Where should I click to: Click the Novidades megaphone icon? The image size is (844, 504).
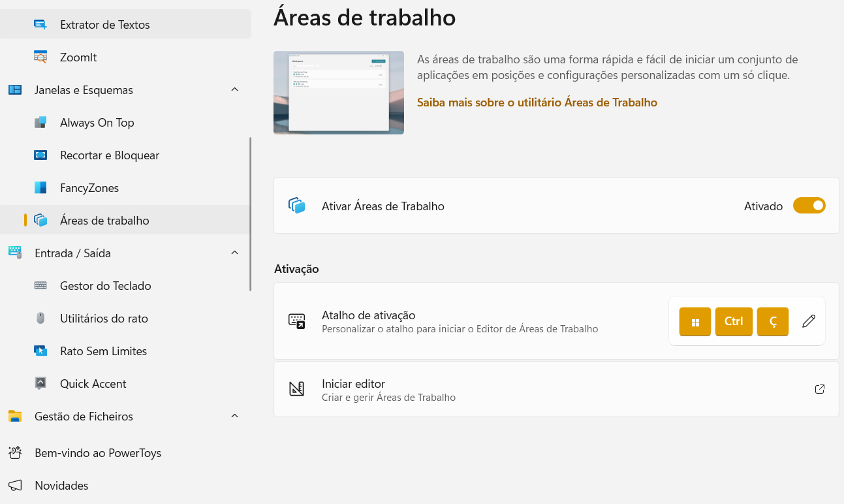(15, 486)
